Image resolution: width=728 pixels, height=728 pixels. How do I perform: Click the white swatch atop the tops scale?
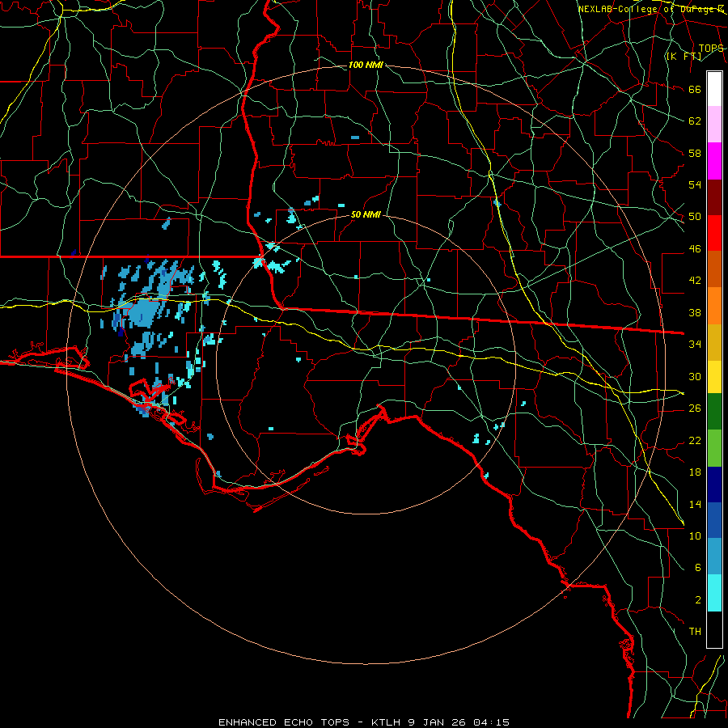coord(714,89)
